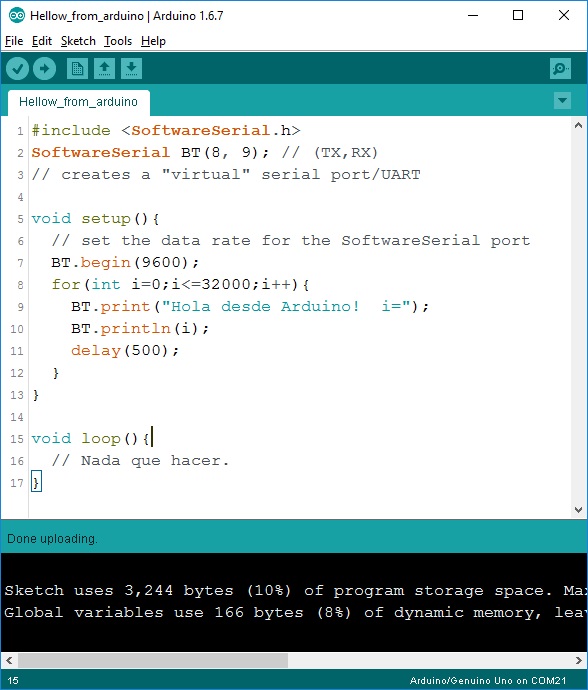The width and height of the screenshot is (588, 690).
Task: Click the Verify checkmark button
Action: point(18,69)
